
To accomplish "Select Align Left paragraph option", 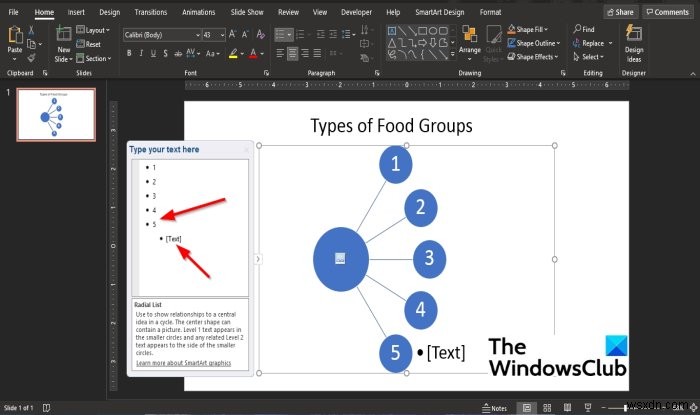I will tap(280, 54).
